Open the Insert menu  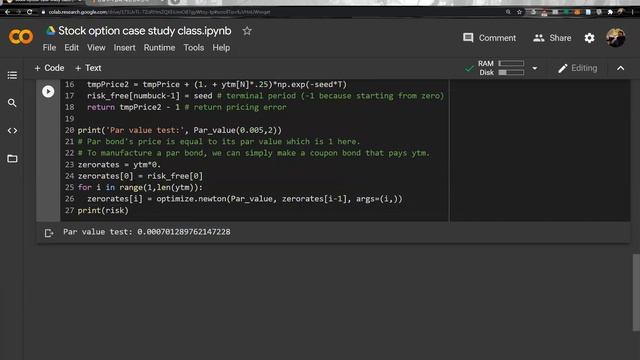[124, 48]
